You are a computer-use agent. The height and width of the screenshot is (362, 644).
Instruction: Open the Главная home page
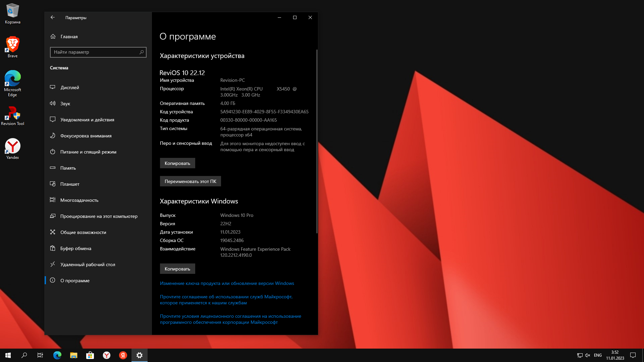coord(69,37)
